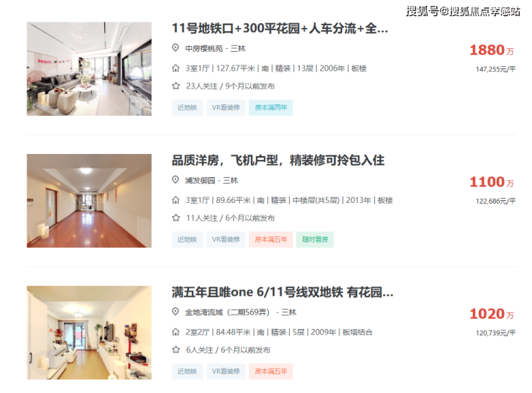Click the location pin beside 金地湾流域
Viewport: 532px width, 393px height.
[x=175, y=312]
